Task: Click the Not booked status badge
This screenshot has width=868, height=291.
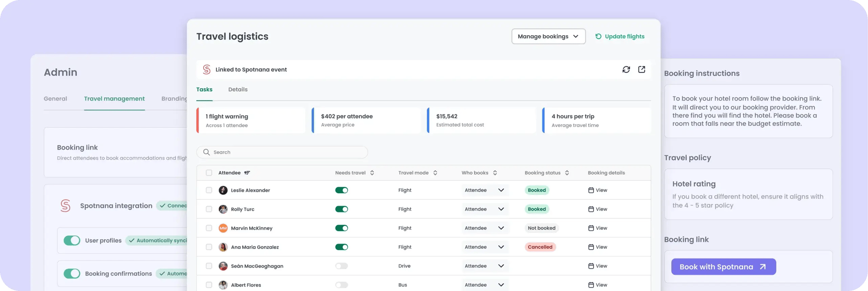Action: [542, 228]
